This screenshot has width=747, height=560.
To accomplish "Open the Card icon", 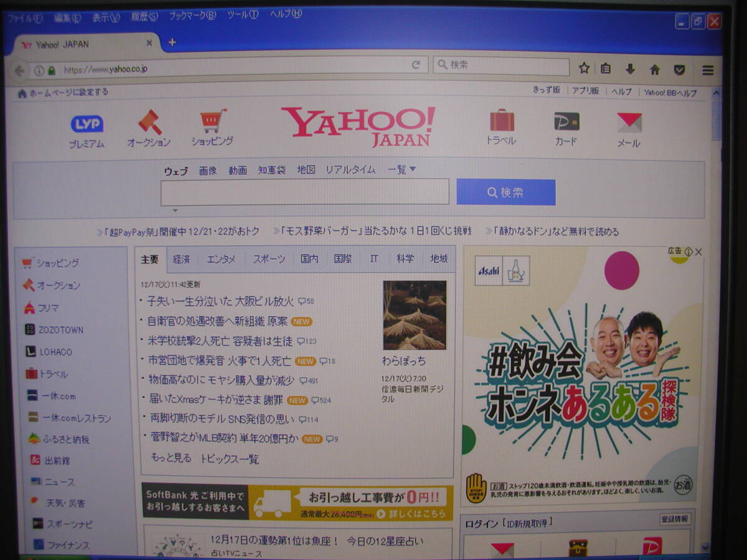I will (566, 121).
